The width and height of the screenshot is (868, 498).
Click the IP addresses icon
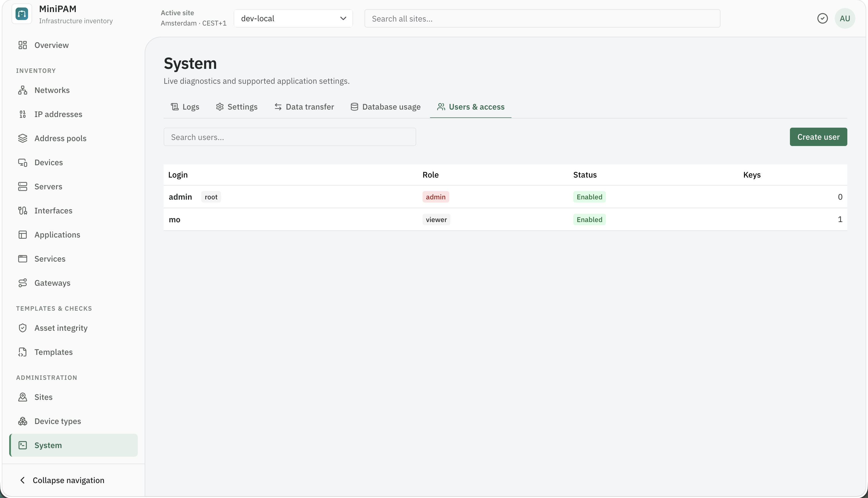[x=23, y=114]
